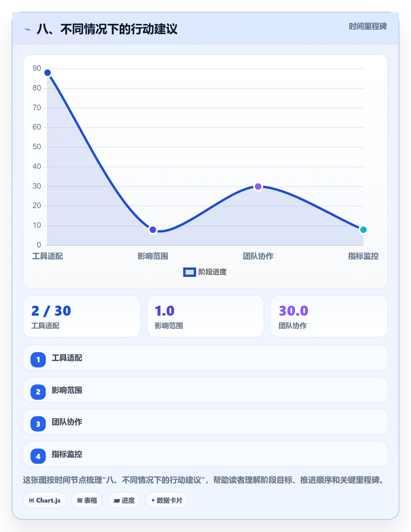Click the y-axis value 0
This screenshot has width=411, height=532.
tap(39, 245)
